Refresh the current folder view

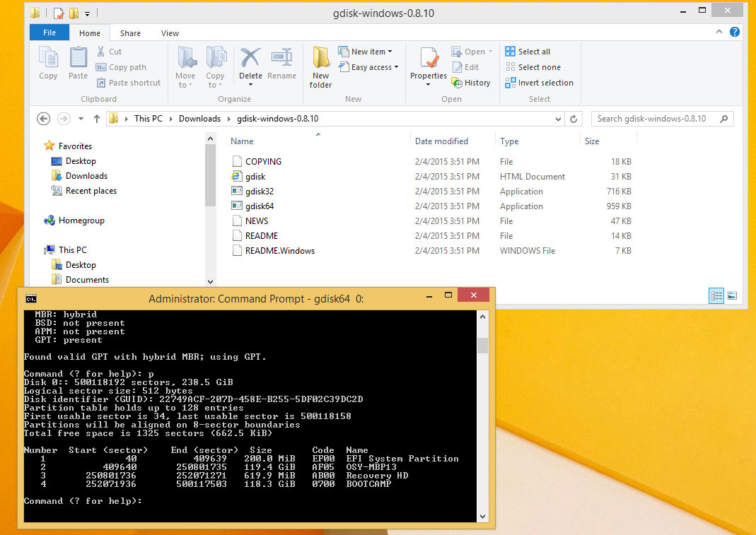[574, 119]
